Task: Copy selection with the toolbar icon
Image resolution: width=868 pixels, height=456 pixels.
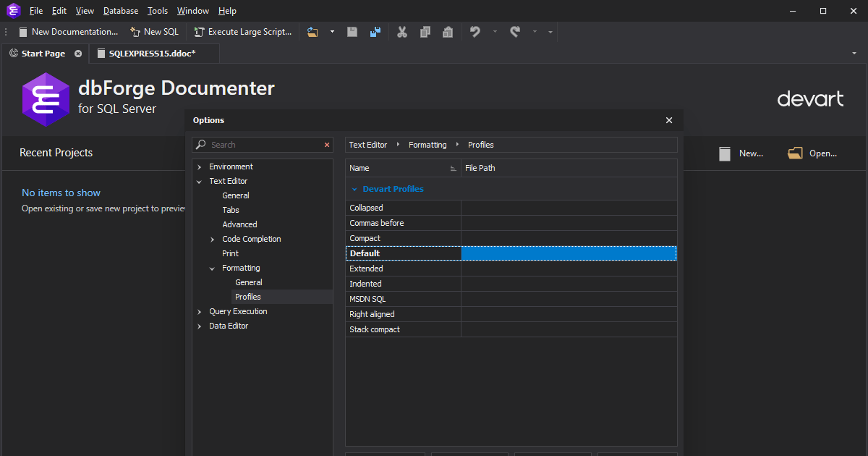Action: [425, 32]
